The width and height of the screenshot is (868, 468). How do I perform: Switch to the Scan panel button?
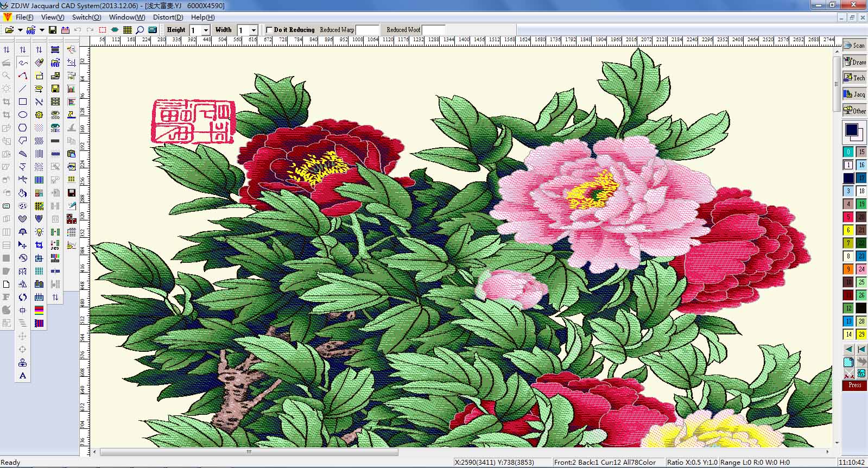coord(854,46)
